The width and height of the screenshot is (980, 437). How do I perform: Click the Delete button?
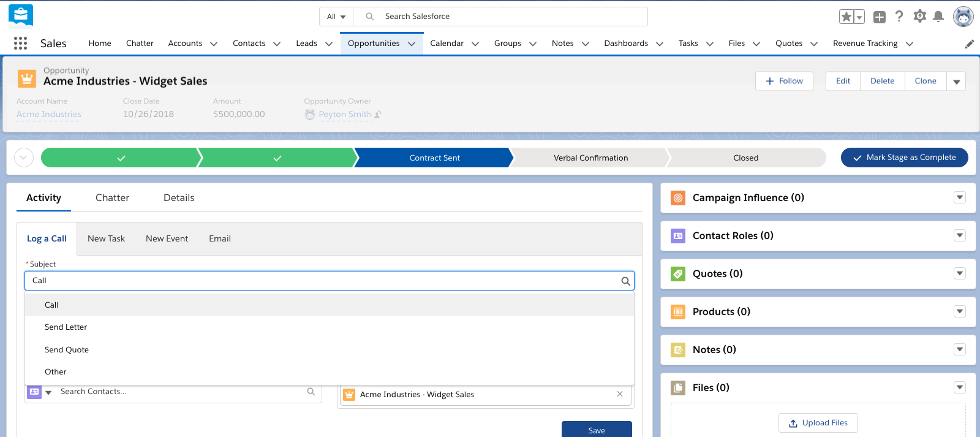pyautogui.click(x=883, y=81)
